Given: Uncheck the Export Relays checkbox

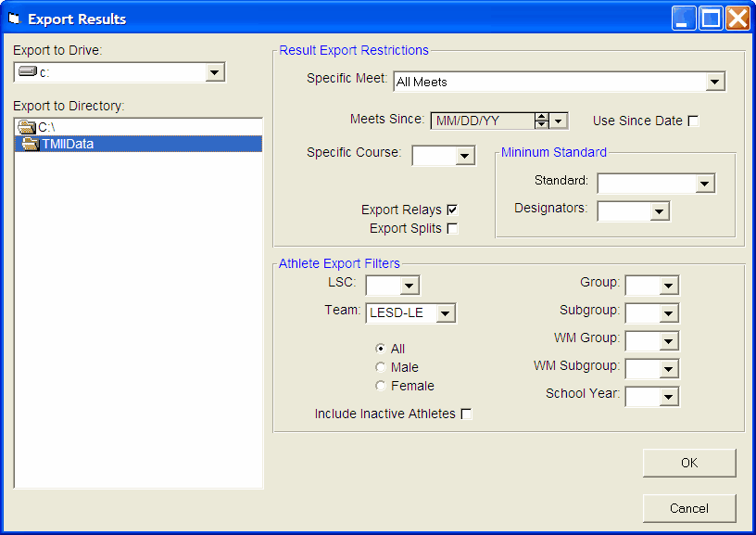Looking at the screenshot, I should (x=452, y=210).
